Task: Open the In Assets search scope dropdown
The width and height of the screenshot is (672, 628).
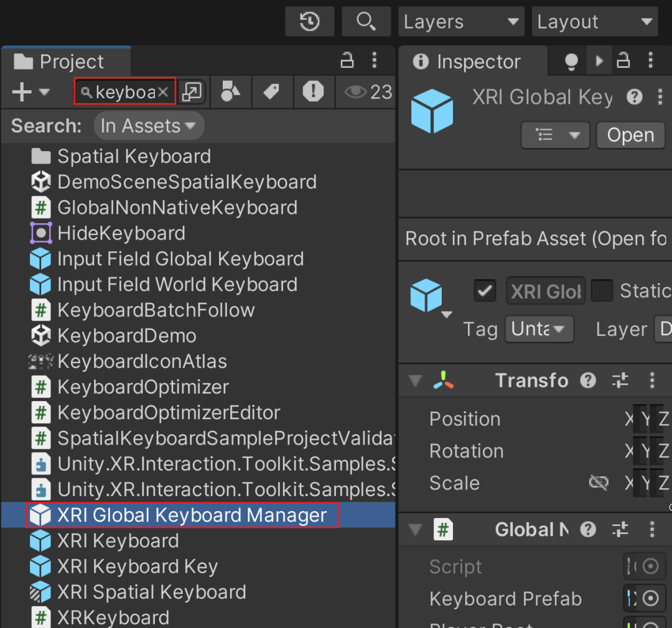Action: [148, 126]
